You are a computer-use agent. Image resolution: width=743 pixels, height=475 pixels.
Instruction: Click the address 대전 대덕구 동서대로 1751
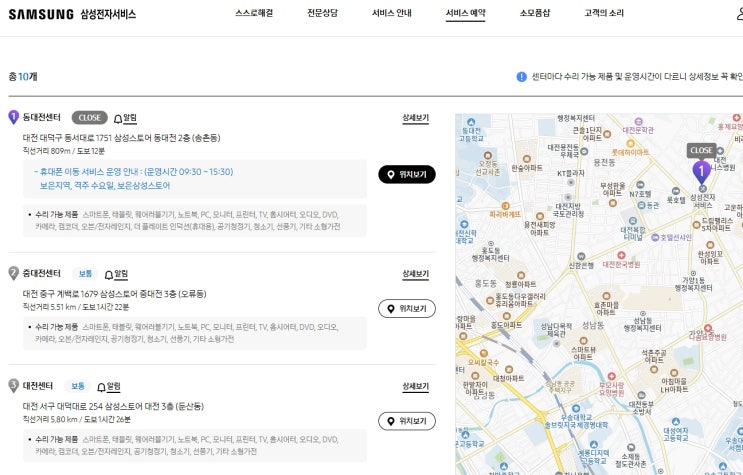(121, 138)
